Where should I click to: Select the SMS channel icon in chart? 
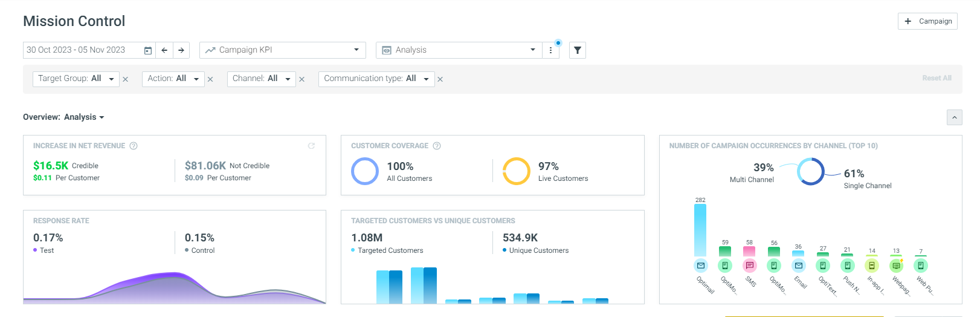click(x=749, y=266)
